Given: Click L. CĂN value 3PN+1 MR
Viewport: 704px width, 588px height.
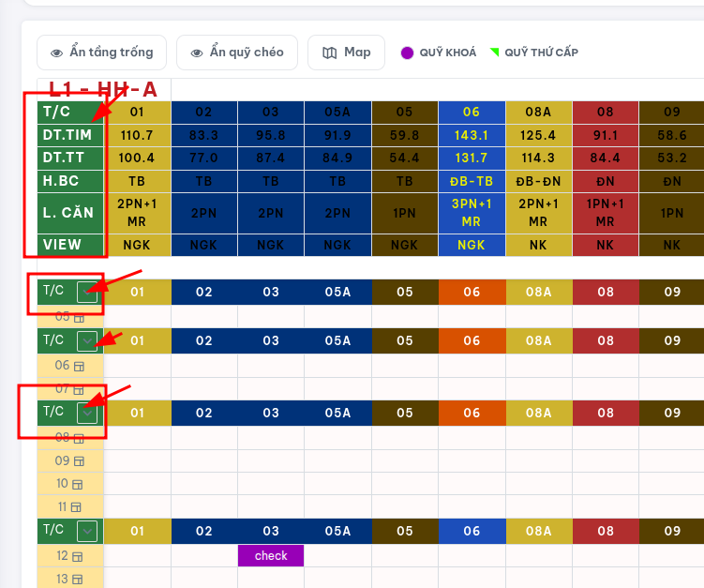Looking at the screenshot, I should (472, 213).
